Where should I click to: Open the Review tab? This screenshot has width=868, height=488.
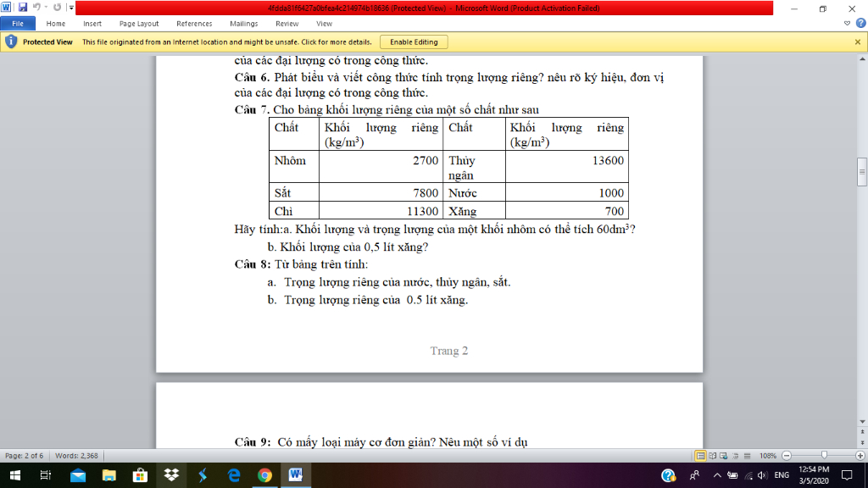[x=287, y=24]
